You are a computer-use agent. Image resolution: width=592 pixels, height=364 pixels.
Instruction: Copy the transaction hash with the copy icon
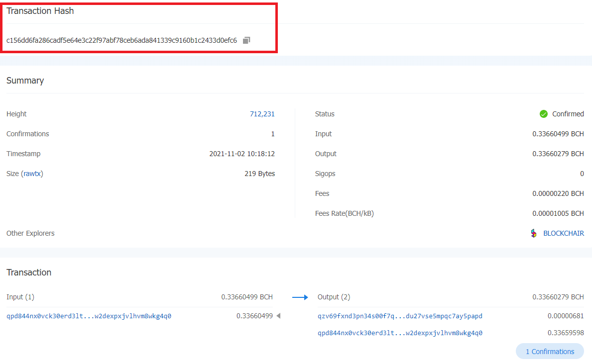[246, 40]
